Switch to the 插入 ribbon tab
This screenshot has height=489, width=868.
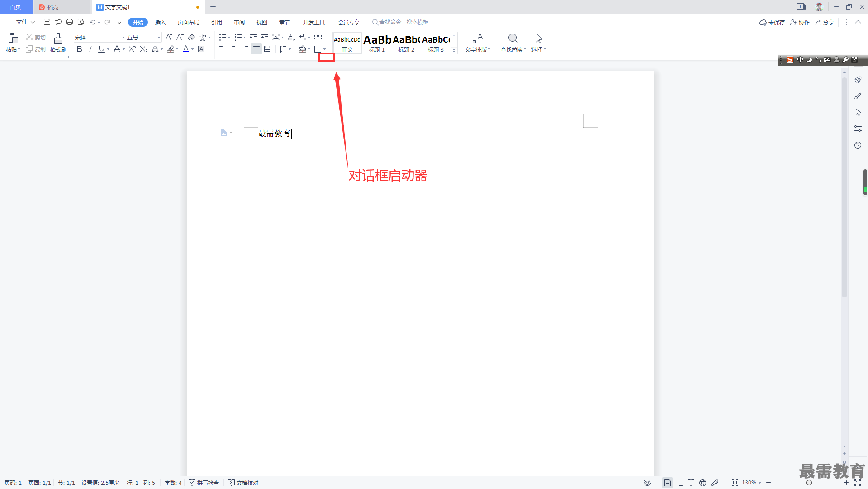coord(161,22)
